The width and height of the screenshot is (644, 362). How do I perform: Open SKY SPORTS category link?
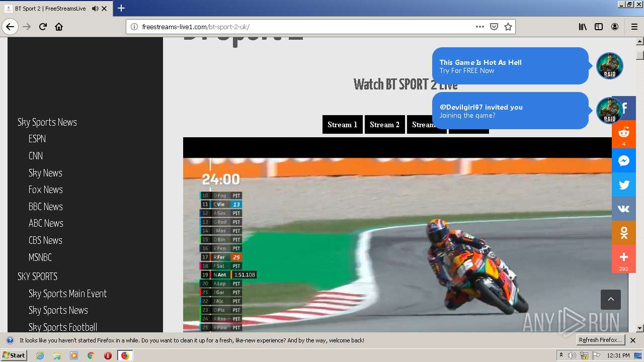(38, 277)
